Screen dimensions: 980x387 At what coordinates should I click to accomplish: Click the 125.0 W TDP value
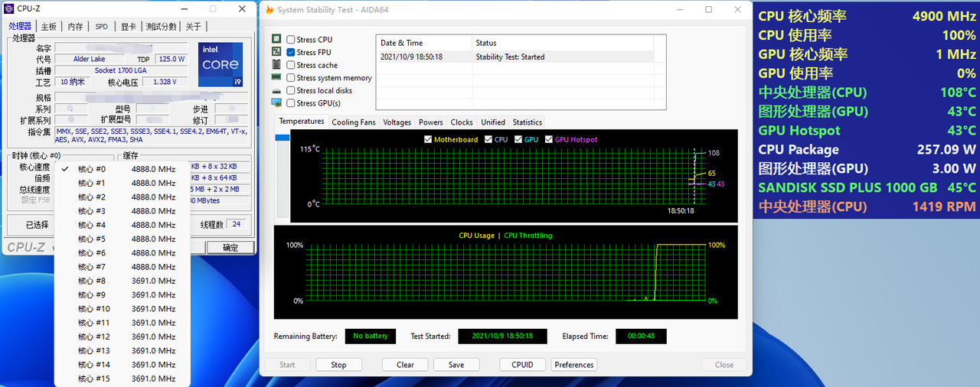coord(171,59)
